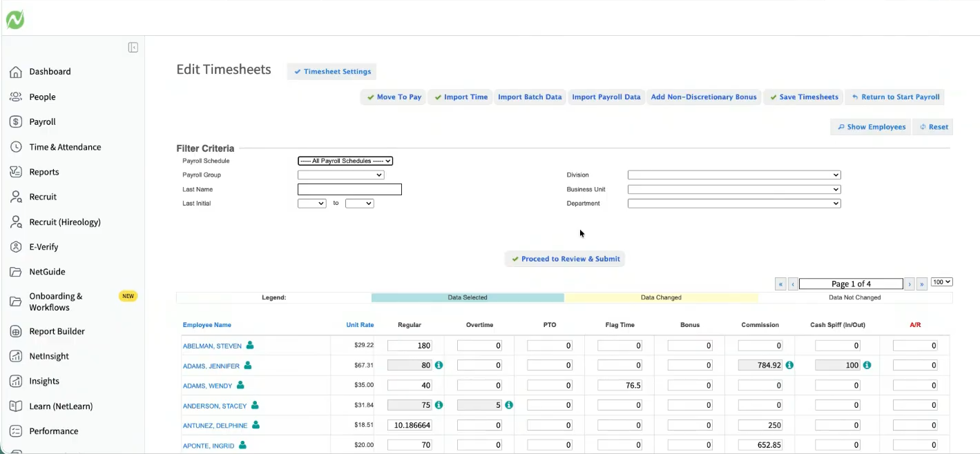980x454 pixels.
Task: Click info icon by Stacey Anderson Overtime 5
Action: [509, 405]
